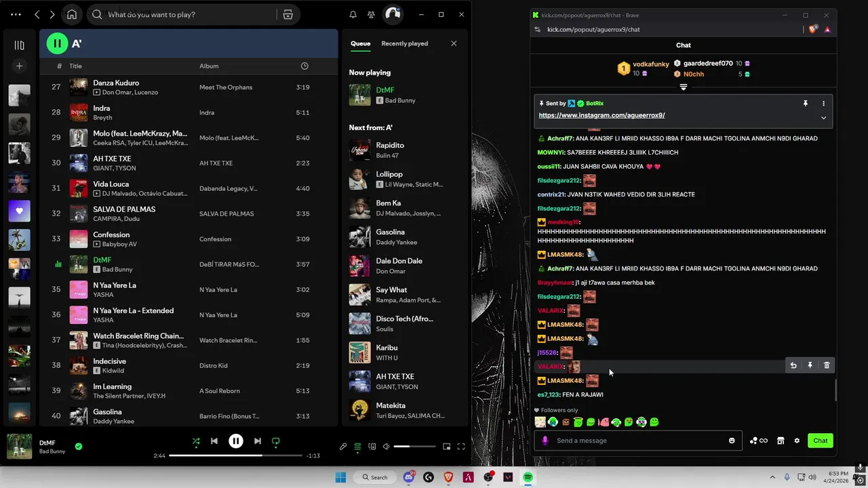The image size is (868, 488).
Task: Open Kick chat settings gear
Action: [x=797, y=441]
